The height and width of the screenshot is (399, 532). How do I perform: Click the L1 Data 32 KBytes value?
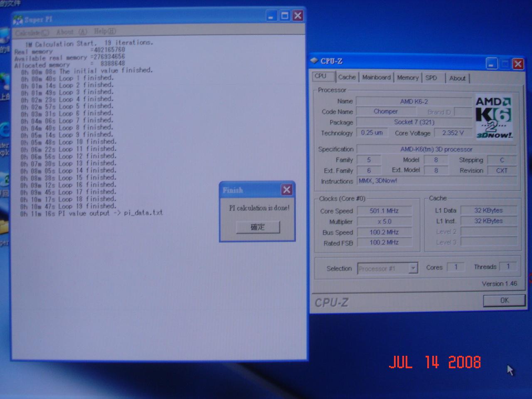[488, 210]
